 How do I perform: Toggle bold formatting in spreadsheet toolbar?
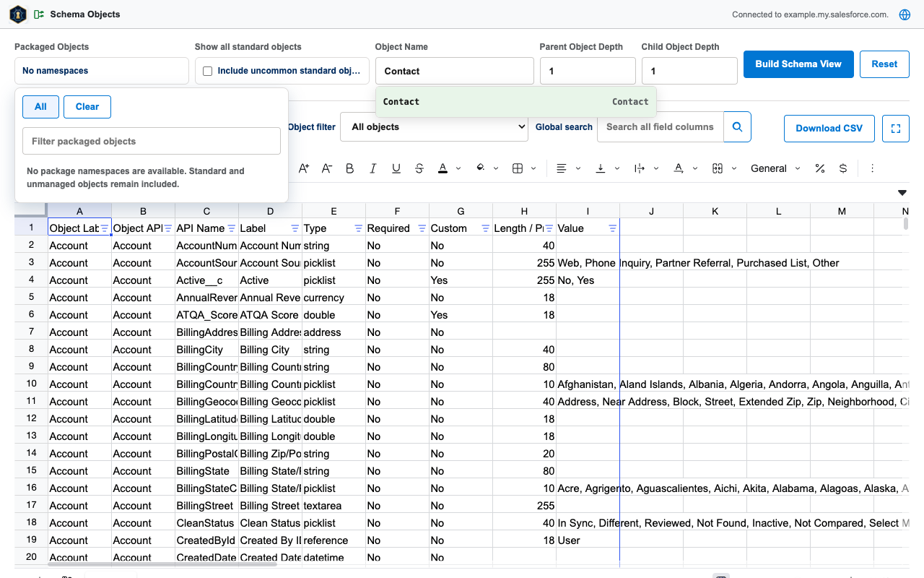(350, 168)
